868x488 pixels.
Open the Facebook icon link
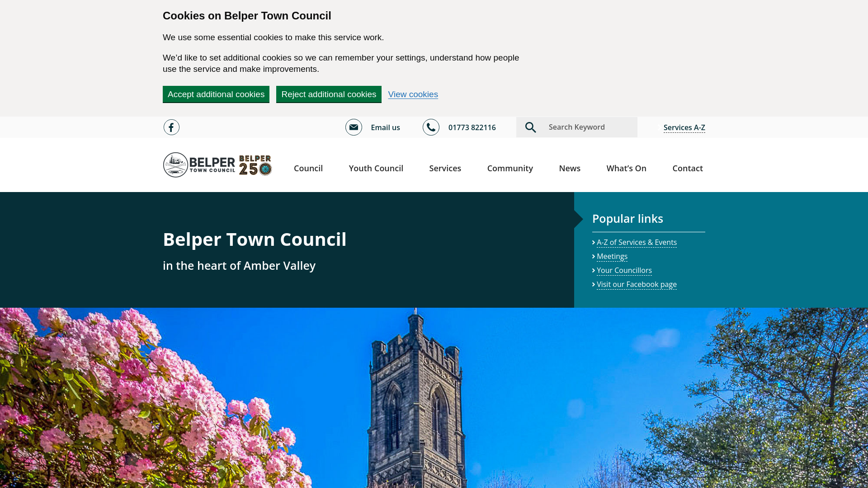171,127
